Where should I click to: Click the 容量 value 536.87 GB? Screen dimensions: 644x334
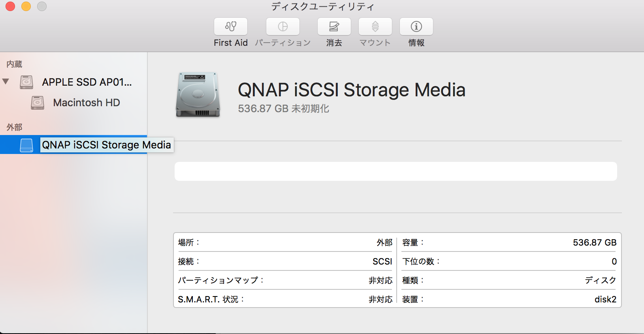pos(595,242)
